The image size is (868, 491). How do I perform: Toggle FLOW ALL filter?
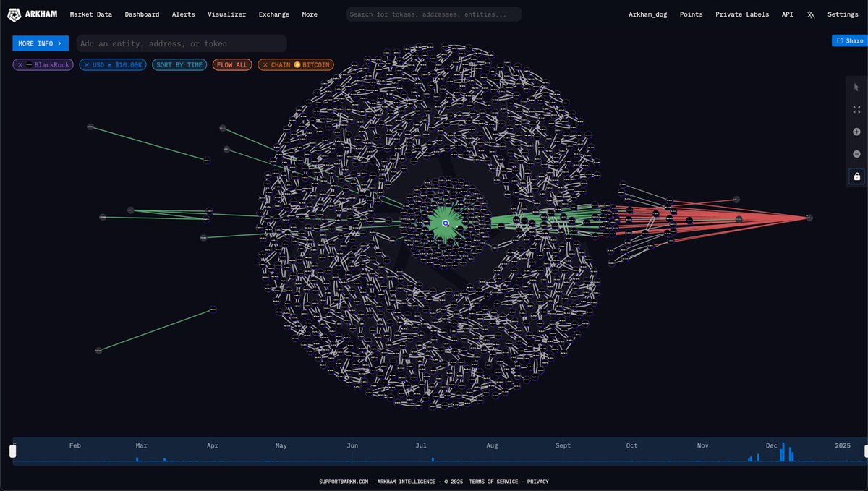[x=232, y=65]
